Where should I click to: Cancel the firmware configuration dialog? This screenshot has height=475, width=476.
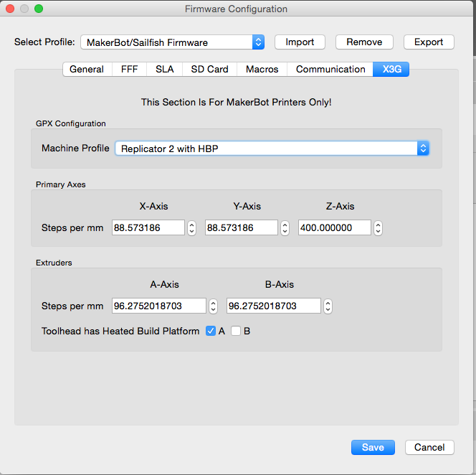click(x=429, y=447)
